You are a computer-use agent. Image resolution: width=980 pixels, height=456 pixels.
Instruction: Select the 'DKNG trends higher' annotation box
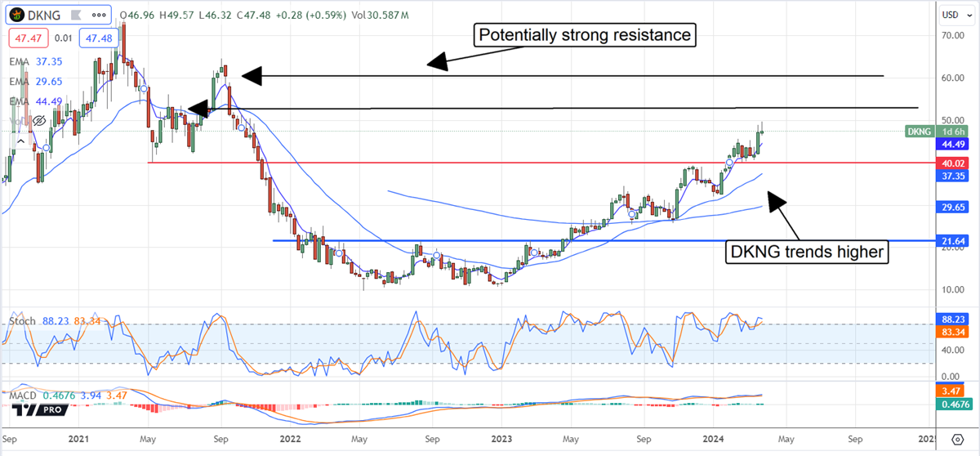(806, 253)
